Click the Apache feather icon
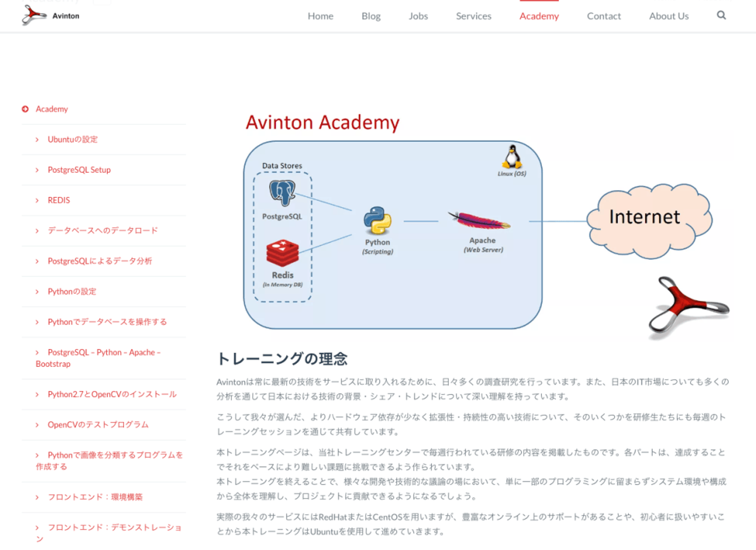 (479, 220)
